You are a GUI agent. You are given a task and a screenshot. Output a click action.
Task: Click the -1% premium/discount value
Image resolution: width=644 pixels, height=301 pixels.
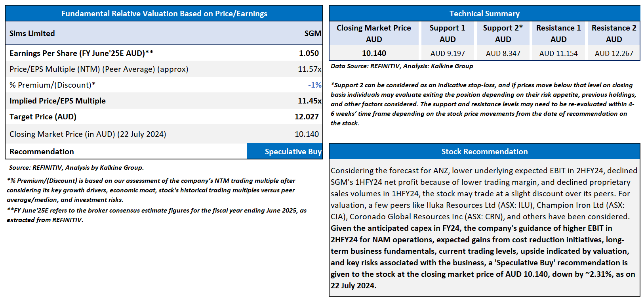point(314,85)
